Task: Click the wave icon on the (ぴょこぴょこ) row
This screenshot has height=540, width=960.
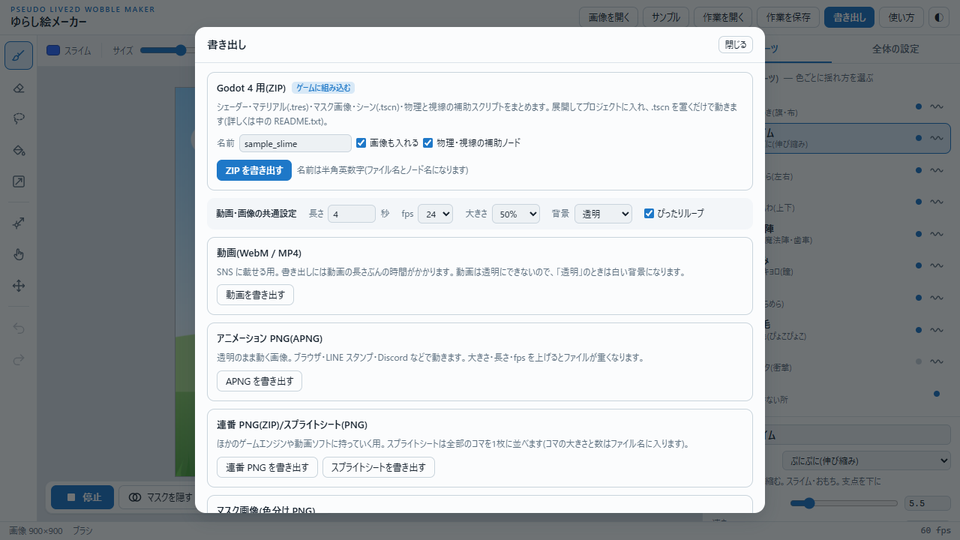Action: (x=936, y=330)
